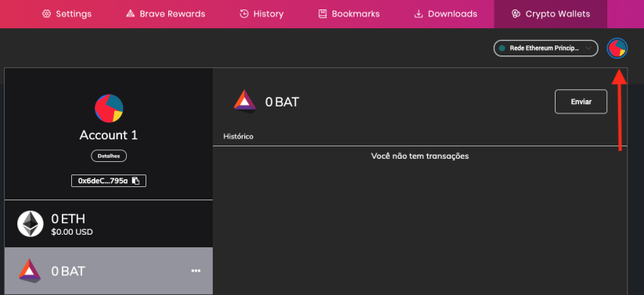Click the Brave Rewards triangle icon

click(130, 14)
